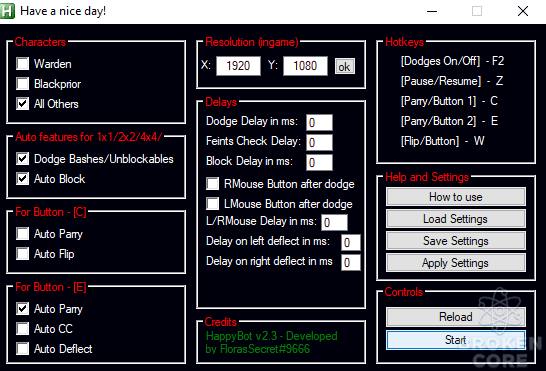546x371 pixels.
Task: Enable Auto Parry for Button [C]
Action: pyautogui.click(x=23, y=233)
